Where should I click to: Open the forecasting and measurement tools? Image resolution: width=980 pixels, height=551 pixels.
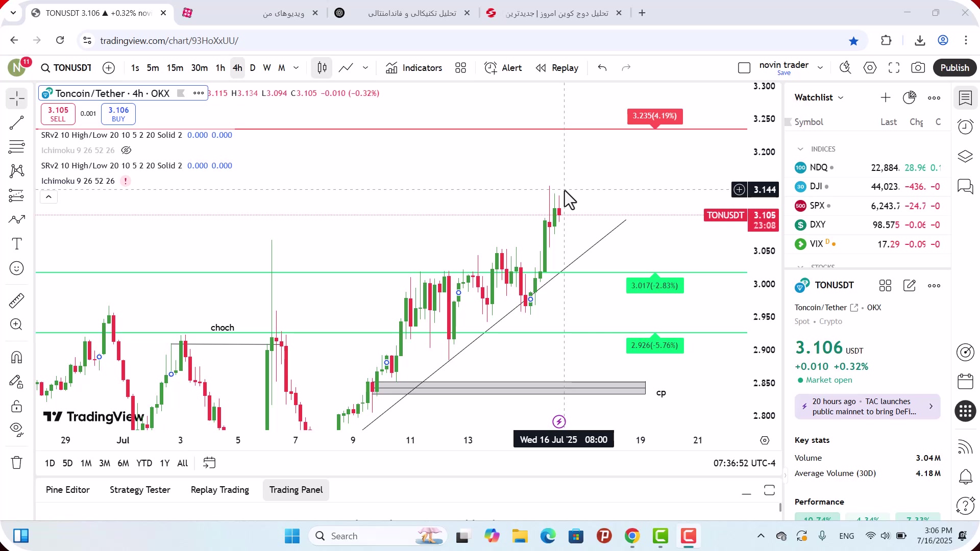pyautogui.click(x=16, y=195)
